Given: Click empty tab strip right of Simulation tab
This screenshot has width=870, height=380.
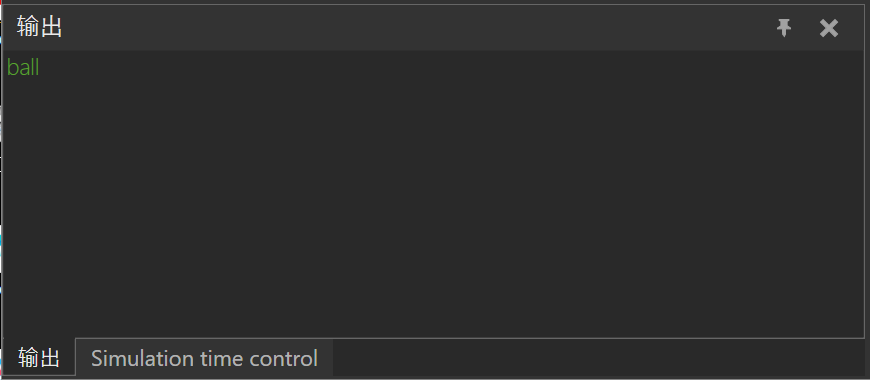Looking at the screenshot, I should point(598,358).
